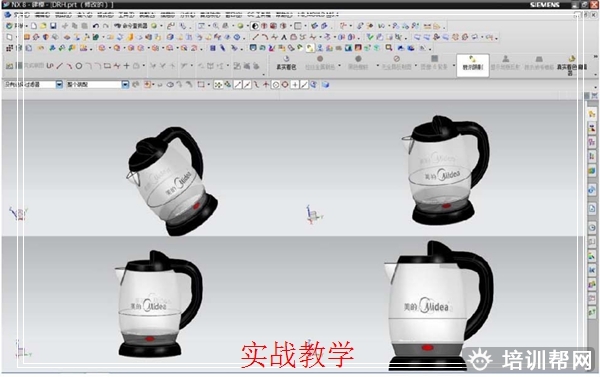Click the large white kettle in bottom-right view
Image resolution: width=600 pixels, height=377 pixels.
439,305
